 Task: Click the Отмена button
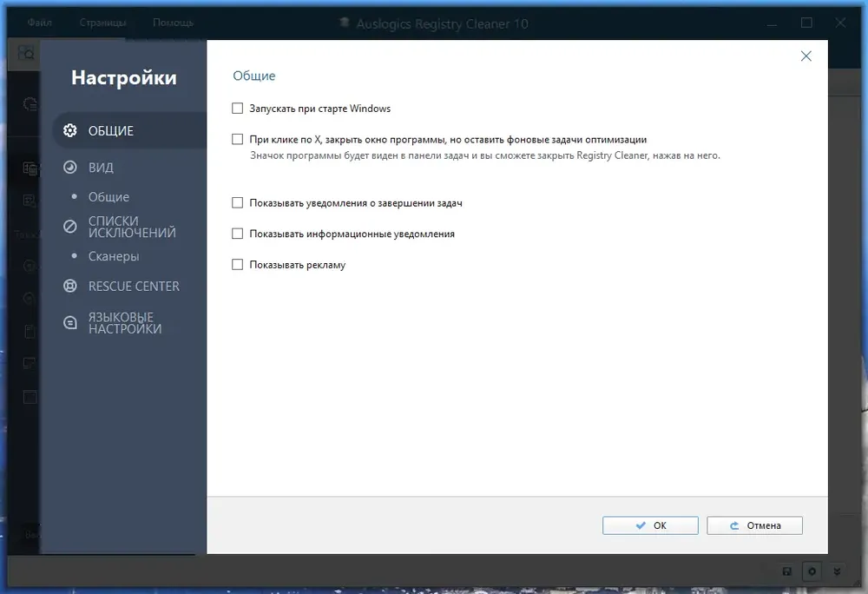[754, 525]
